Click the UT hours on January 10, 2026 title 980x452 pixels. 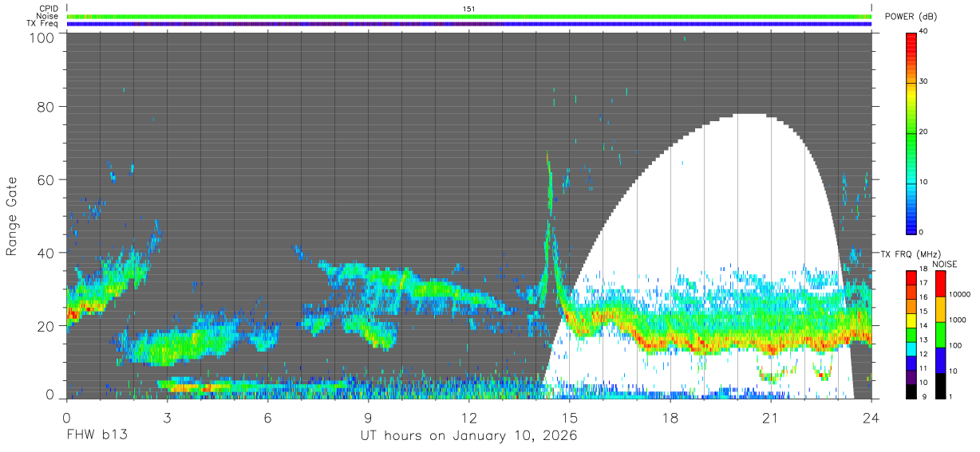pyautogui.click(x=469, y=436)
